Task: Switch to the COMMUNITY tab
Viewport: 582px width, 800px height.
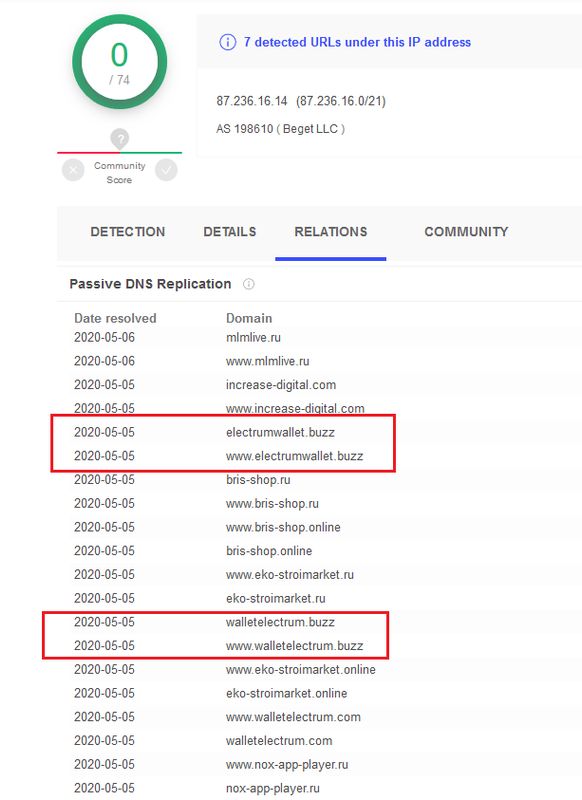Action: [x=466, y=232]
